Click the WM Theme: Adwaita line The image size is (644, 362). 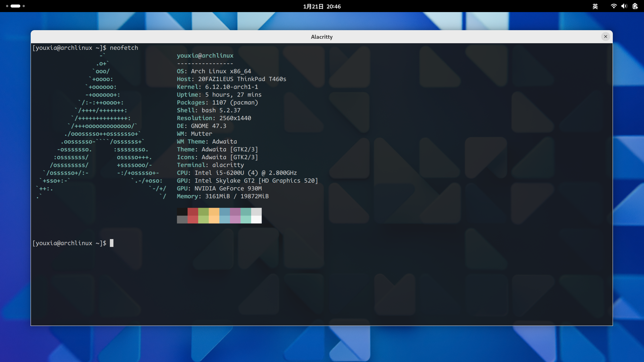click(207, 141)
